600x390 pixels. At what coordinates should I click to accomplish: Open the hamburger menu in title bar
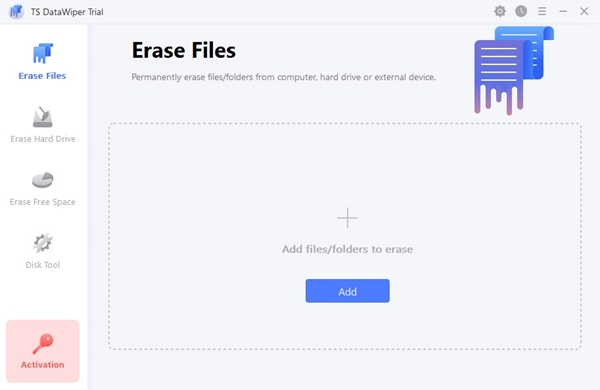click(542, 11)
